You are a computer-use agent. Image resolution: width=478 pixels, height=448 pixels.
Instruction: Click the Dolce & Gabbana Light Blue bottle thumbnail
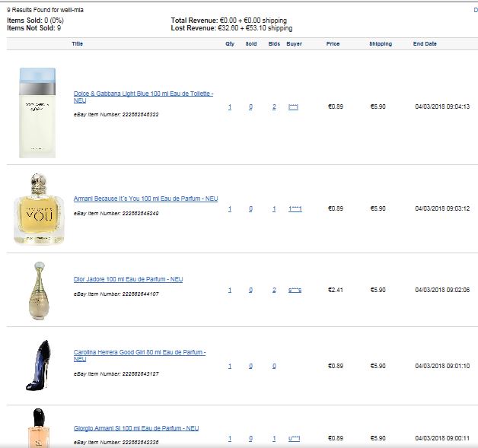tap(37, 113)
